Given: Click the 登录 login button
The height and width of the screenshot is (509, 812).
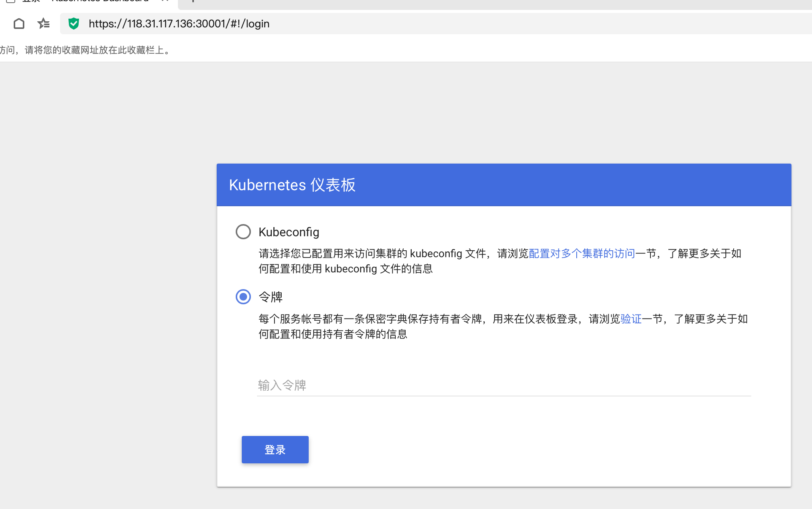Looking at the screenshot, I should [275, 450].
